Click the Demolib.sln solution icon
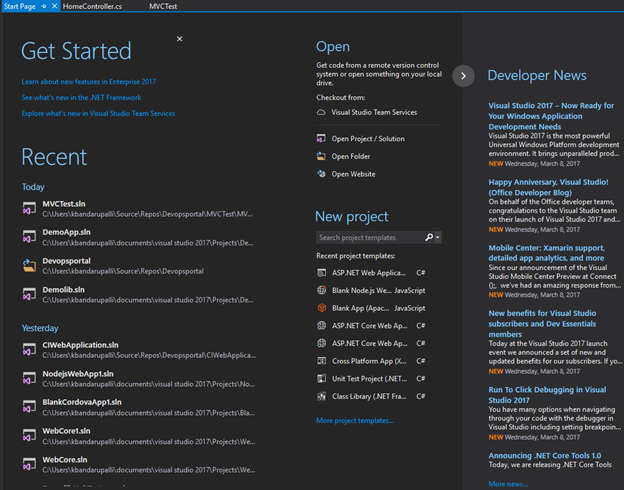This screenshot has width=624, height=490. pyautogui.click(x=29, y=294)
